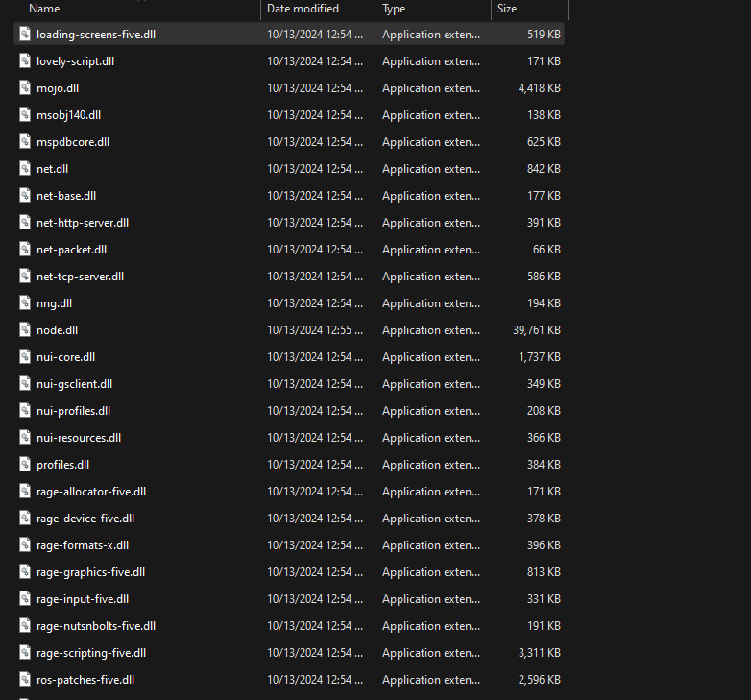Select the file name rage-input-five.dll
Image resolution: width=751 pixels, height=700 pixels.
[x=83, y=599]
